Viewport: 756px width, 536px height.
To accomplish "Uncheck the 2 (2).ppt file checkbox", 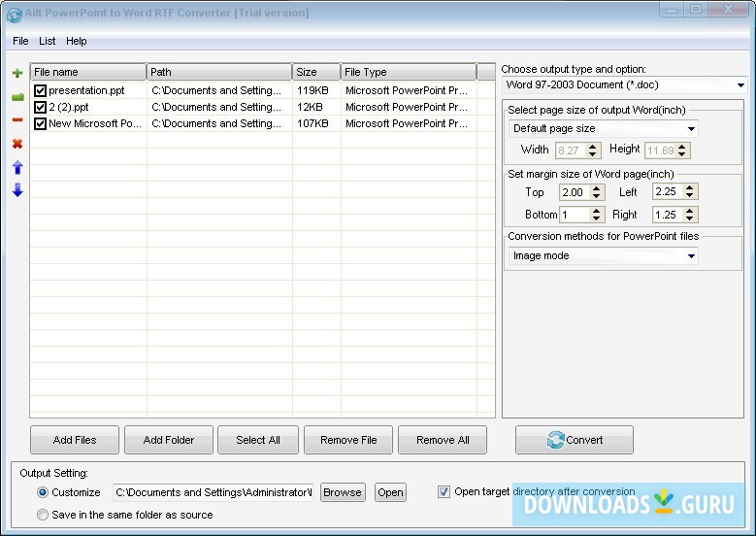I will (x=40, y=107).
